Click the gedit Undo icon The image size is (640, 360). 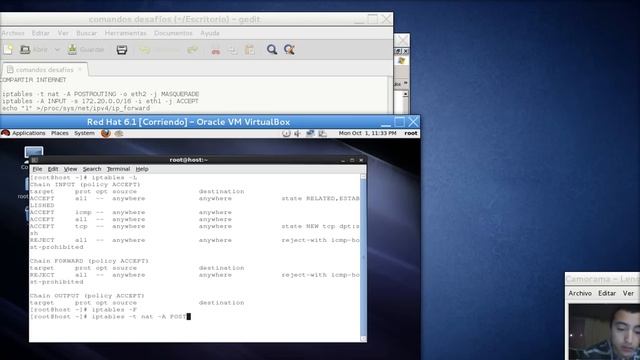point(145,50)
